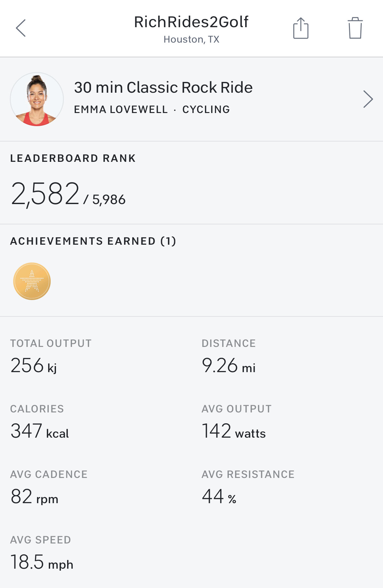Image resolution: width=383 pixels, height=588 pixels.
Task: Tap the Avg Output 142 watts stat
Action: 233,431
